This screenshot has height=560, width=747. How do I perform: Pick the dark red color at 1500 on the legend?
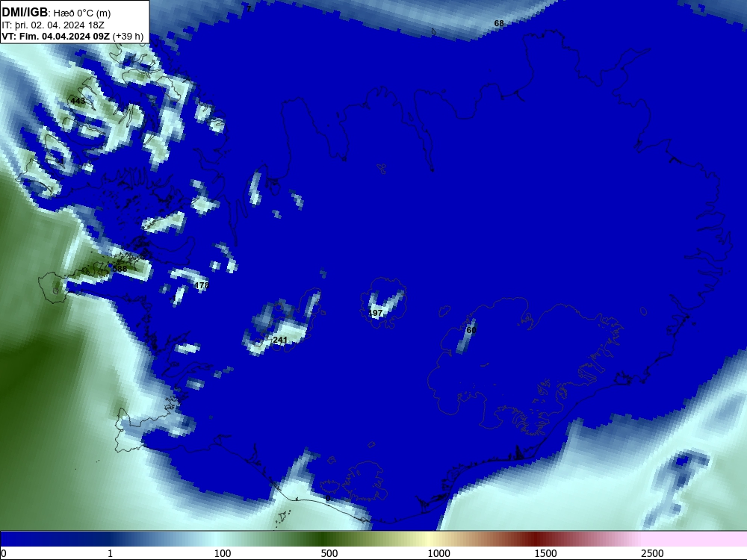537,539
